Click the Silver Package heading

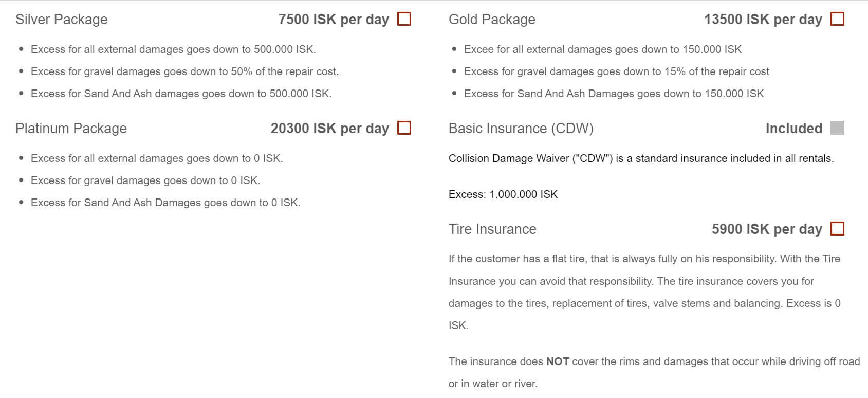62,20
